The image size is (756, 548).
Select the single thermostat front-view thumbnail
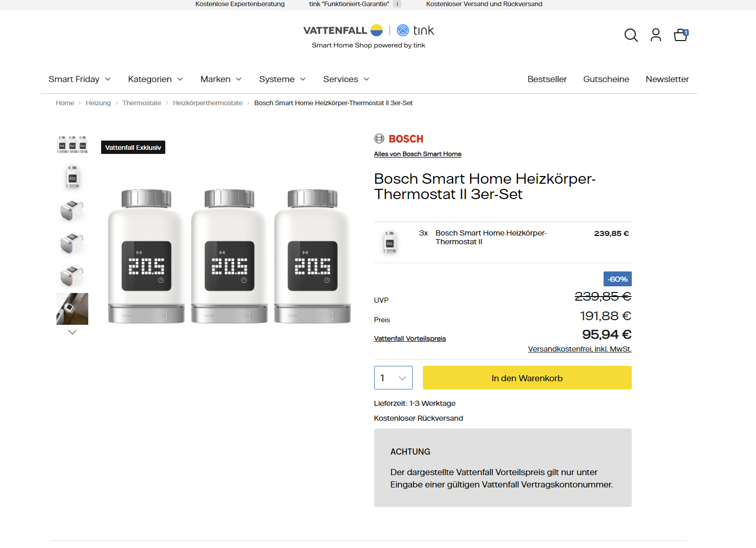72,177
